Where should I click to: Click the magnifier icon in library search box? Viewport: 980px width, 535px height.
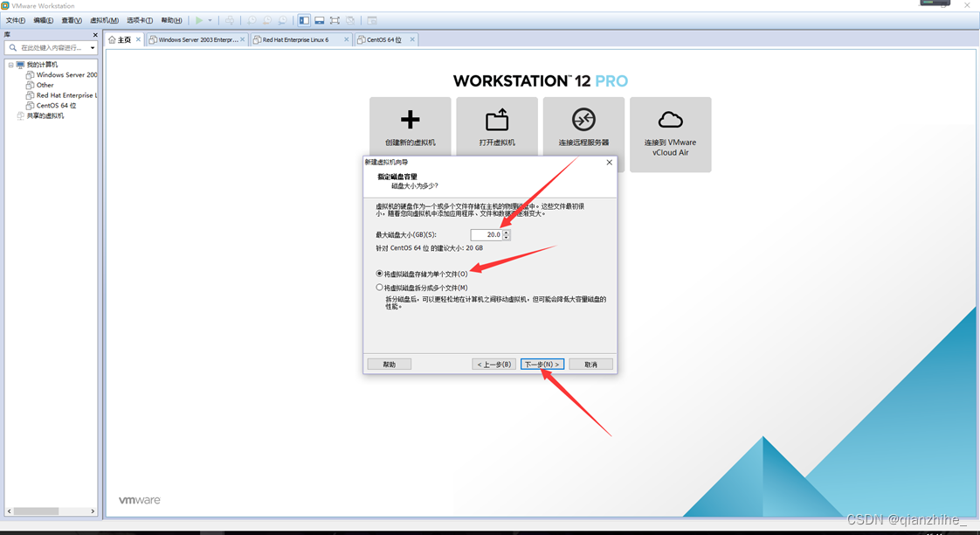pyautogui.click(x=12, y=47)
